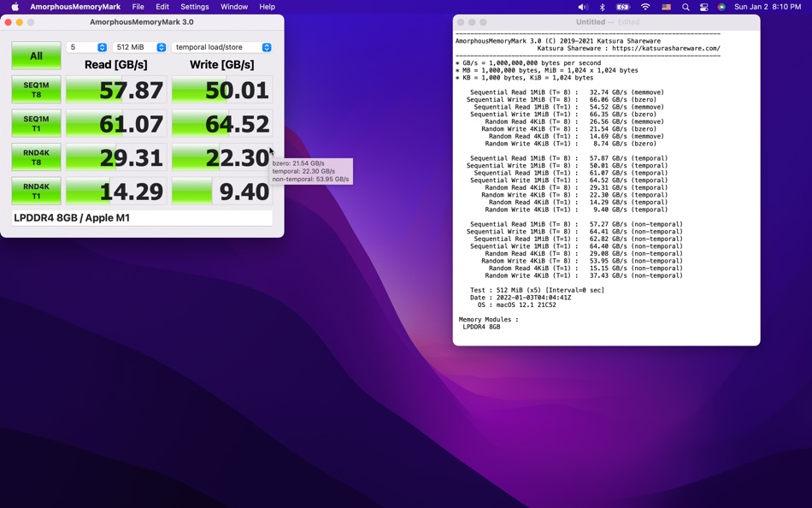Click the LPDDR4 8GB / Apple M1 text field
812x508 pixels.
click(142, 218)
